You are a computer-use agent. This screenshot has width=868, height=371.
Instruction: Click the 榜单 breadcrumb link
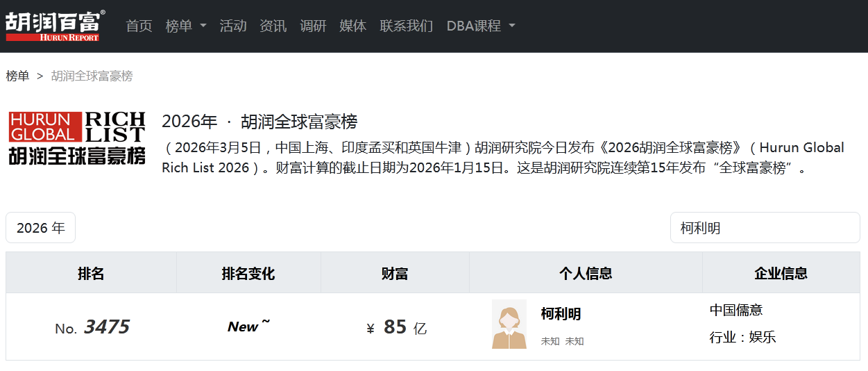point(17,76)
